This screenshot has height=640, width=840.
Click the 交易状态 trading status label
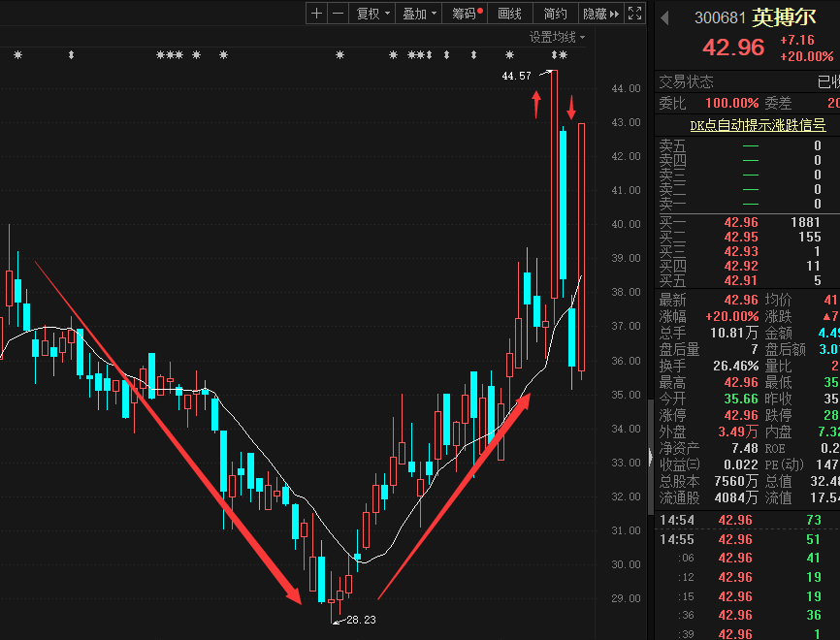coord(686,82)
